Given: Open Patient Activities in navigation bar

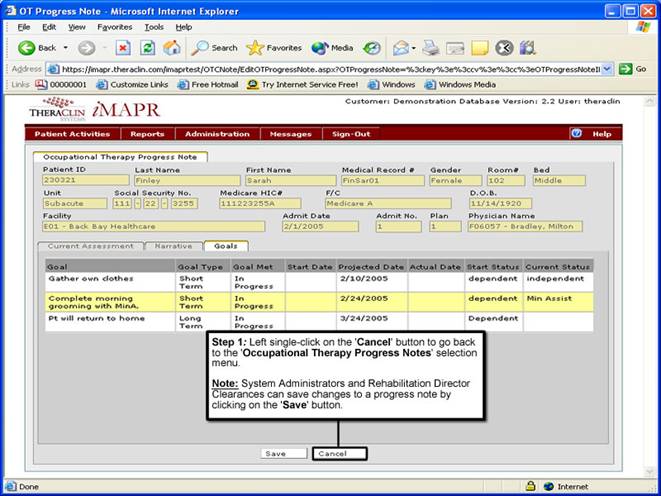Looking at the screenshot, I should (72, 133).
